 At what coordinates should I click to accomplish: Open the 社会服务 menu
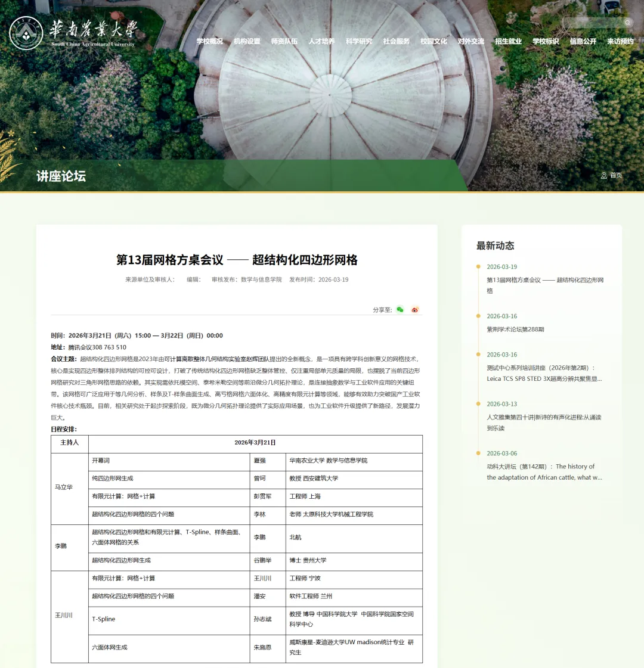397,41
